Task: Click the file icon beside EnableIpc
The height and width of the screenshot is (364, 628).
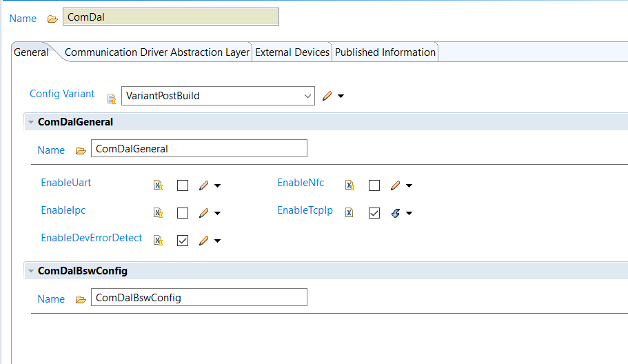Action: 158,213
